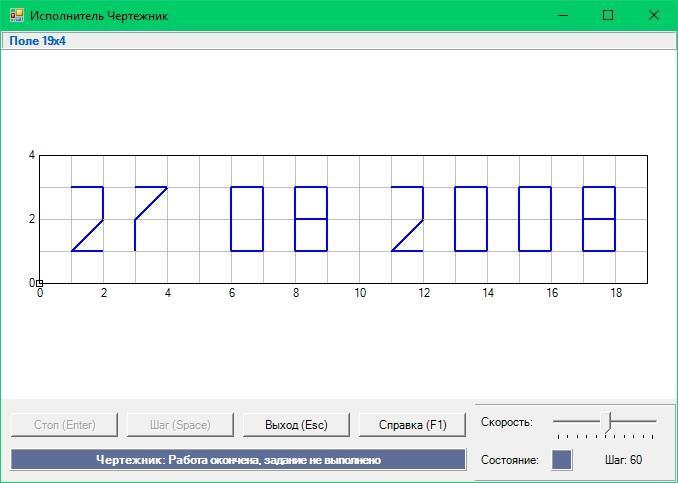Screen dimensions: 678x483
Task: Click the Скорость speed slider thumb
Action: [608, 422]
